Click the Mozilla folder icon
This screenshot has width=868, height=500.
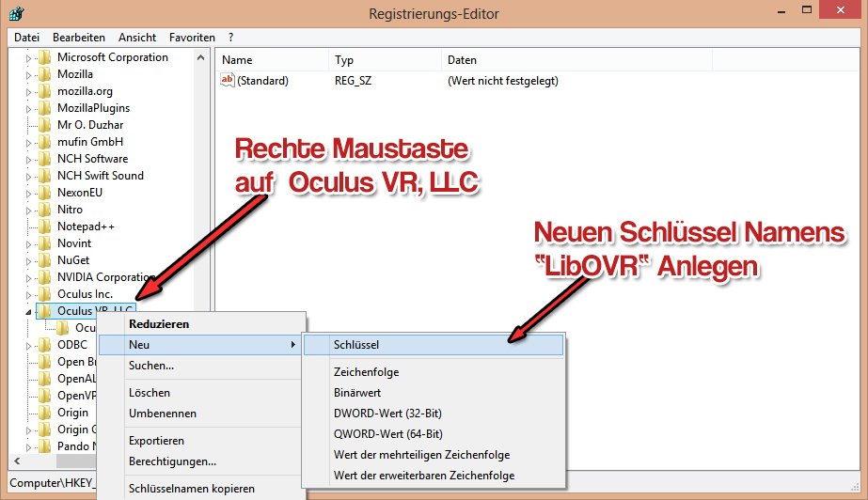[45, 74]
